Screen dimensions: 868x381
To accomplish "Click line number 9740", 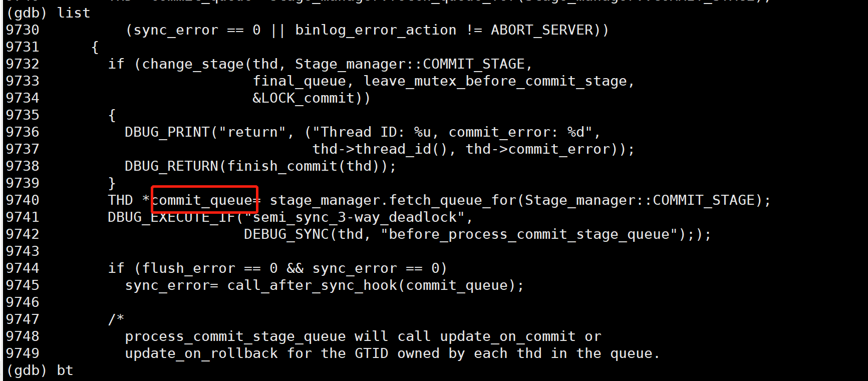I will pyautogui.click(x=23, y=200).
